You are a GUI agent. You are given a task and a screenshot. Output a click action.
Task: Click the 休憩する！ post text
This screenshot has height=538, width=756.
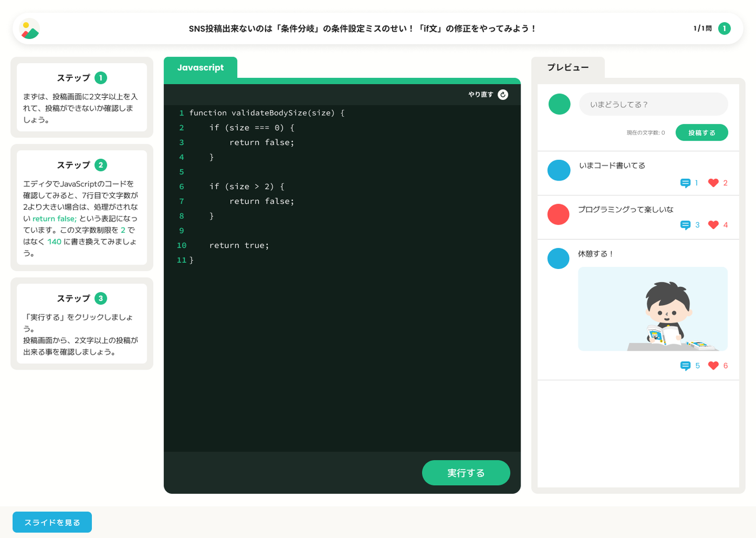click(596, 254)
